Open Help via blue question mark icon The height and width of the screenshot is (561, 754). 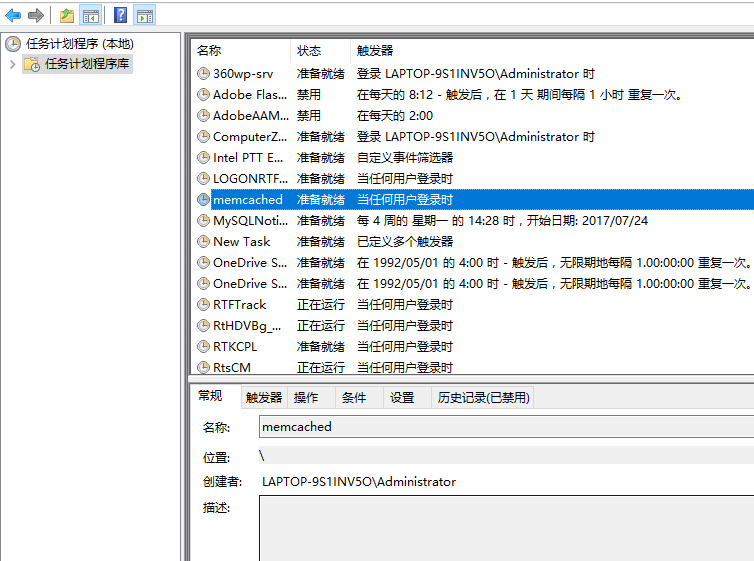pos(120,15)
